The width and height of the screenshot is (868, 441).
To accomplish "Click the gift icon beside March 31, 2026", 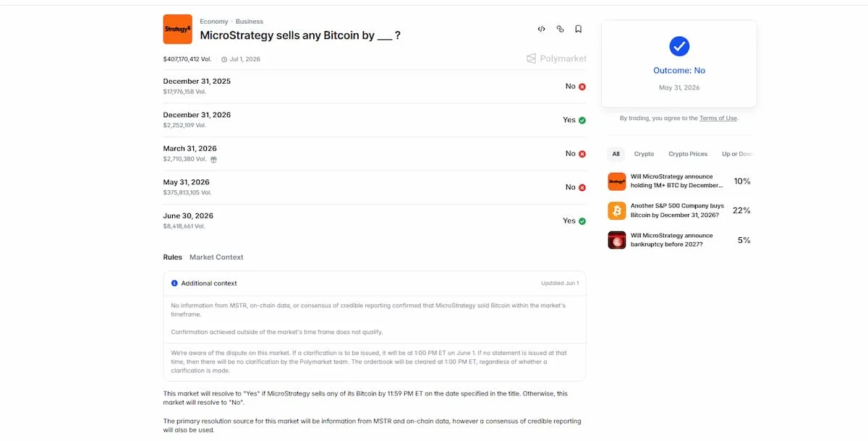I will [213, 159].
